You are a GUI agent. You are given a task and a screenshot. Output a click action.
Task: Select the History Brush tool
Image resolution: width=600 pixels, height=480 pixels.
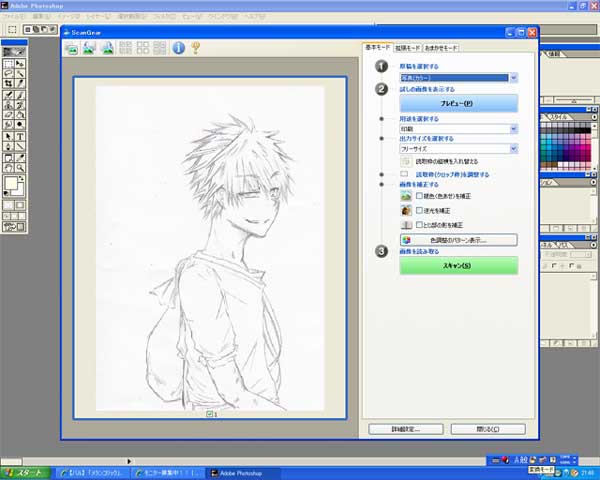[20, 105]
